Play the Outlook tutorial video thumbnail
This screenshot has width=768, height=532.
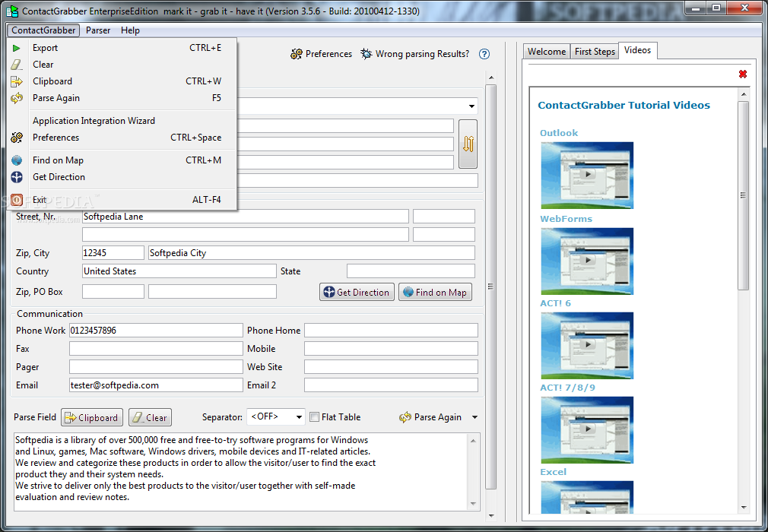(x=587, y=176)
